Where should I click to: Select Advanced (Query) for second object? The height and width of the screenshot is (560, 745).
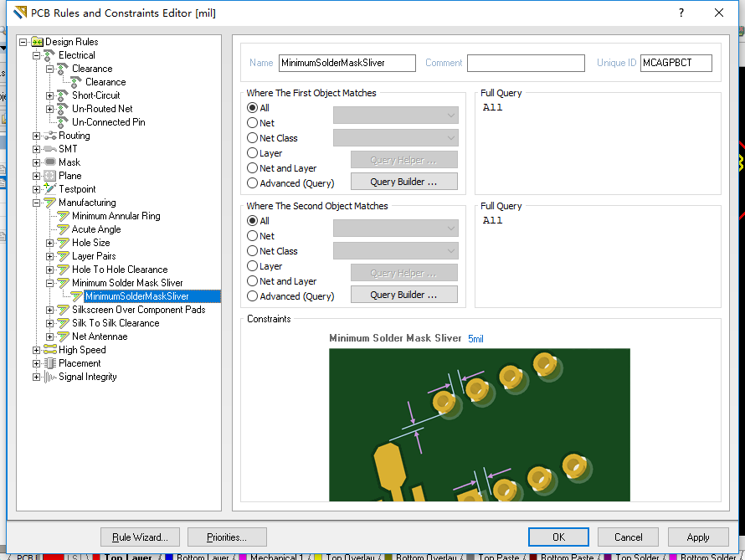point(252,296)
